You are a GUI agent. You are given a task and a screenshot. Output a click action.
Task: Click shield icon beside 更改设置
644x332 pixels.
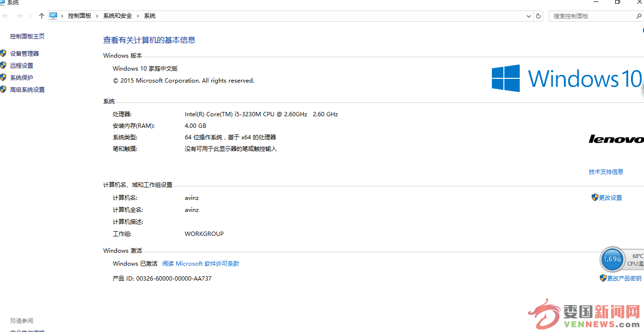pos(595,197)
